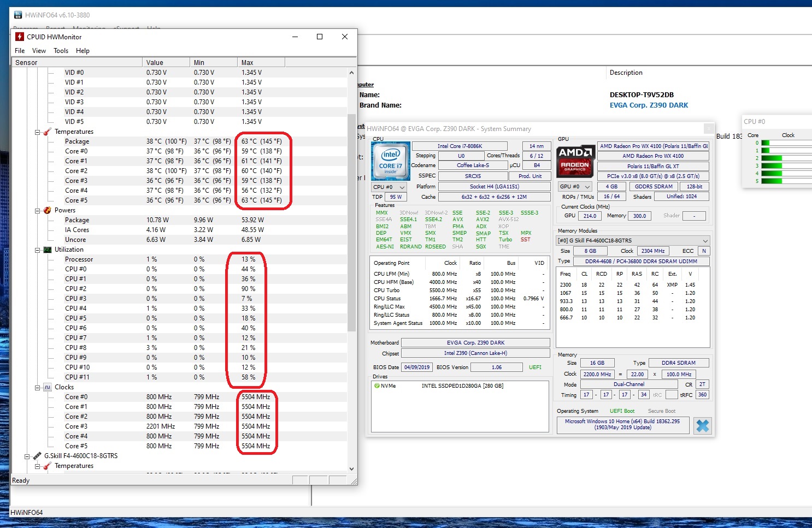Click the Coffee Lake-S codename field

point(473,165)
